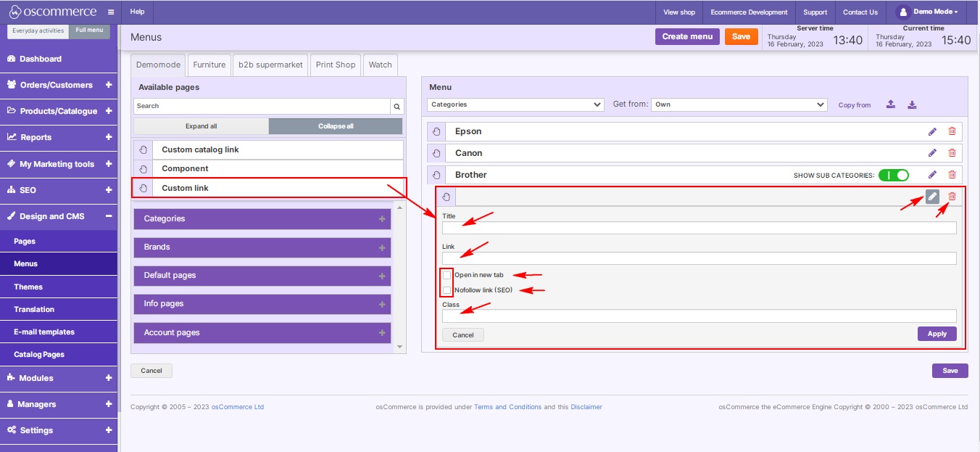Click the upload icon next to Copy from
This screenshot has height=452, width=980.
[890, 104]
